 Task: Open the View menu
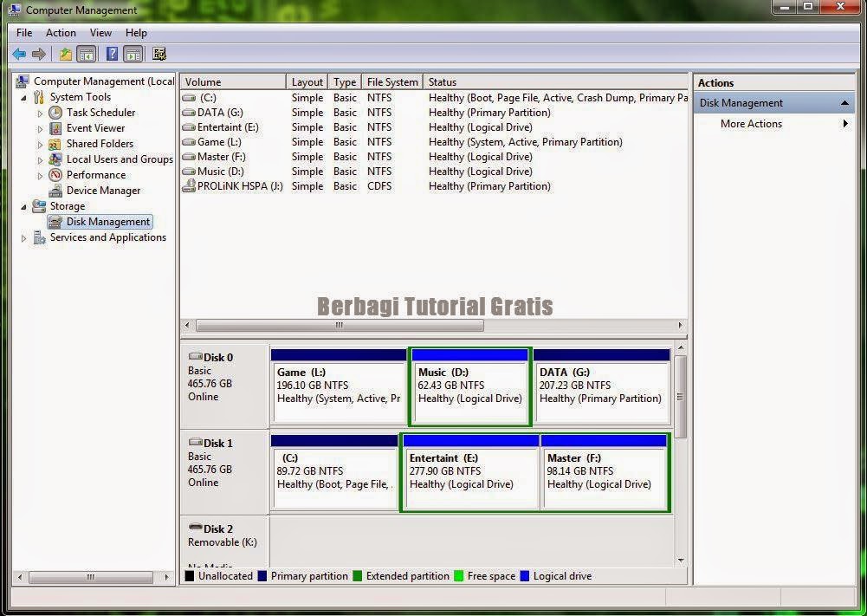click(x=100, y=32)
